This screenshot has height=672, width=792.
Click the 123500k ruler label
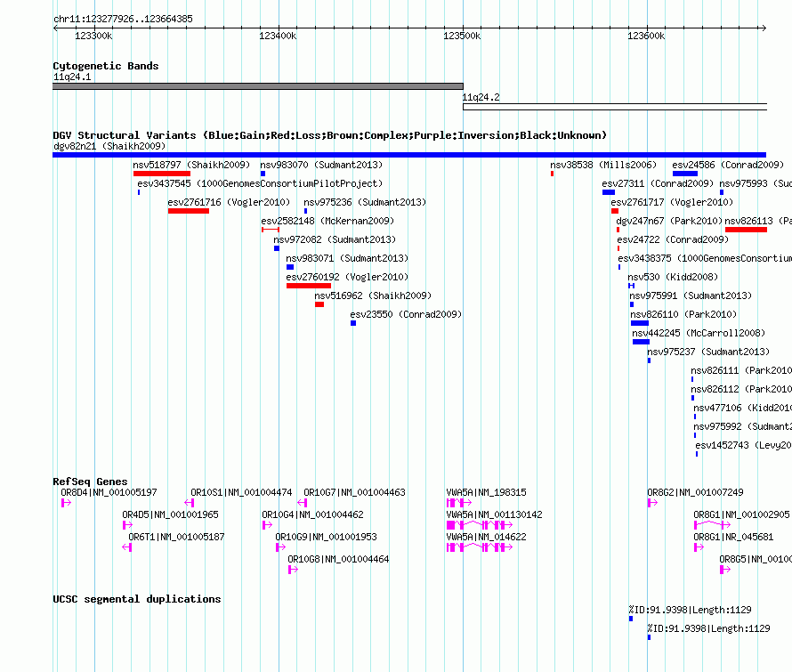coord(462,36)
